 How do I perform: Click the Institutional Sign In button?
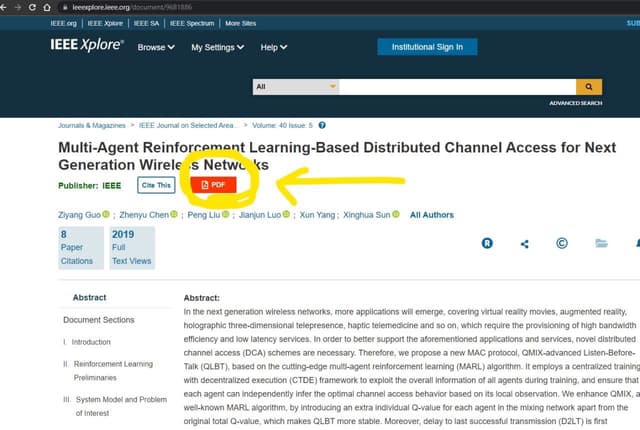click(x=427, y=46)
